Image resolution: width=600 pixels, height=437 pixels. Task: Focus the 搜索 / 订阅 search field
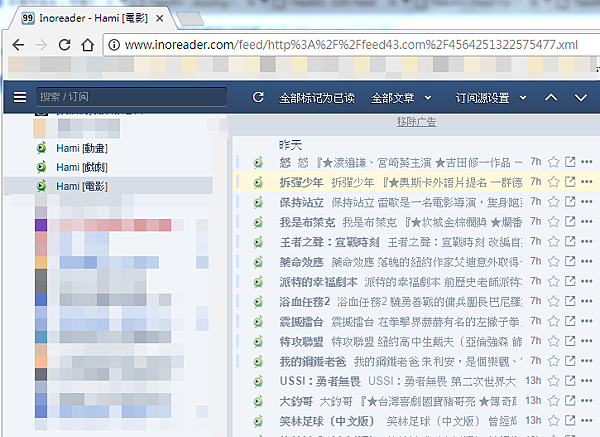point(131,97)
